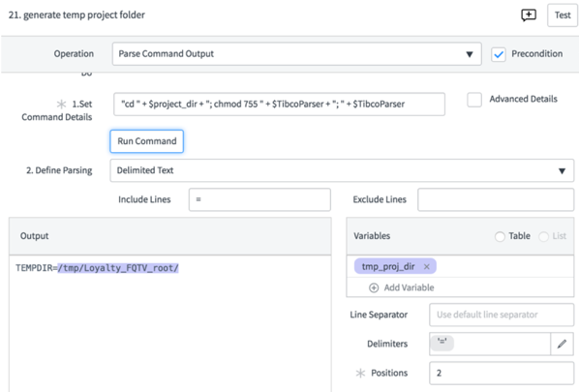Click the Run Command button

point(146,141)
